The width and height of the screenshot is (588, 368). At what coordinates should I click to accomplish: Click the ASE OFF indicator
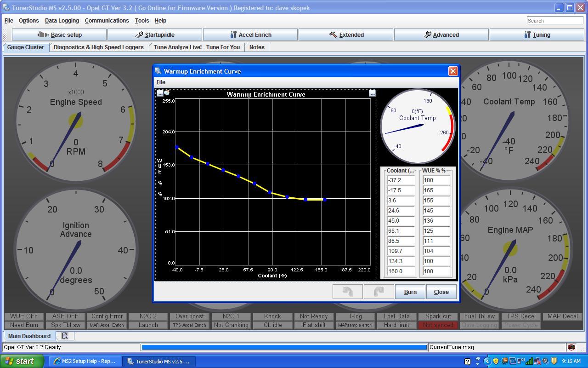(x=65, y=316)
